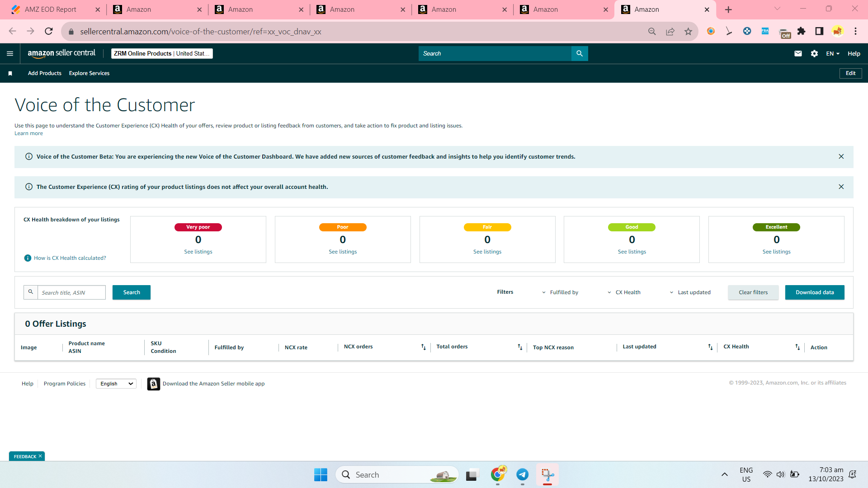Screen dimensions: 868x488
Task: Click See listings under Very poor
Action: point(198,252)
